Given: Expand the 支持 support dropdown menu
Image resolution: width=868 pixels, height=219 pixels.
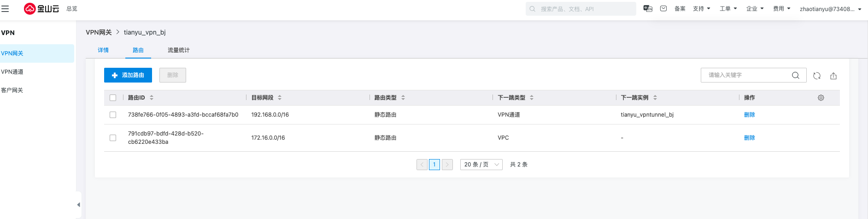Looking at the screenshot, I should (701, 9).
